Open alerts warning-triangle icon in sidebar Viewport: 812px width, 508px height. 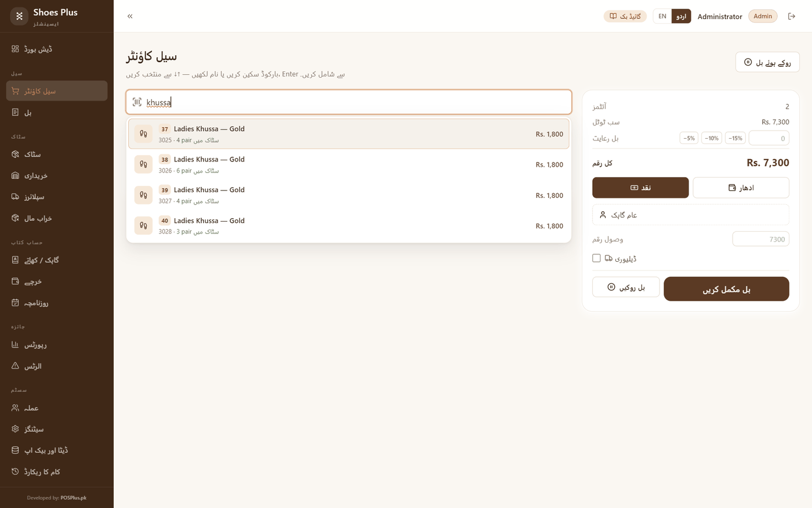click(15, 366)
